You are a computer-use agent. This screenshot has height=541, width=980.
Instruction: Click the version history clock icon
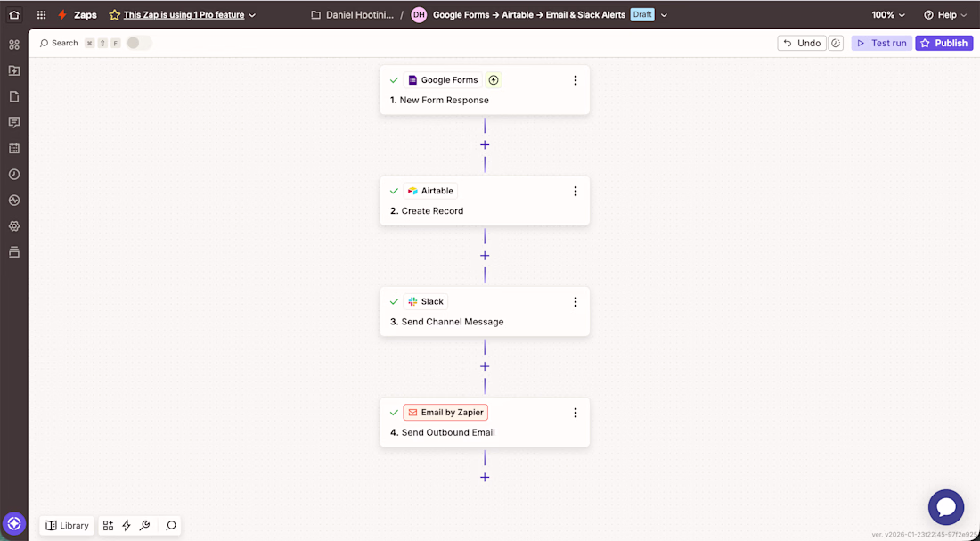(836, 43)
